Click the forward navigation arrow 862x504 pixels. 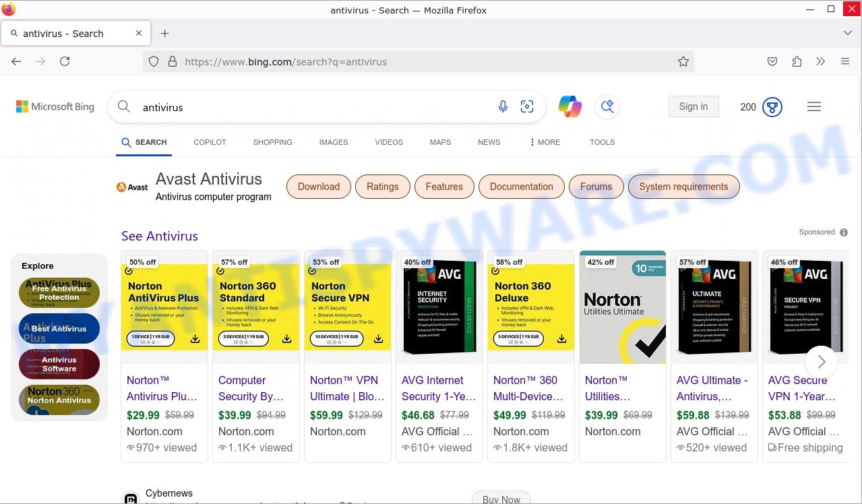[40, 61]
